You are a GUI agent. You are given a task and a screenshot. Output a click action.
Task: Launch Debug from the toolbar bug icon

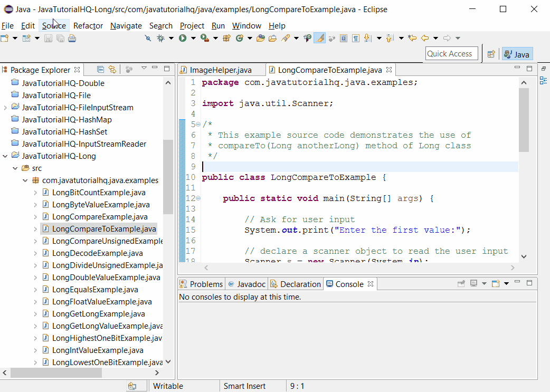(x=160, y=38)
